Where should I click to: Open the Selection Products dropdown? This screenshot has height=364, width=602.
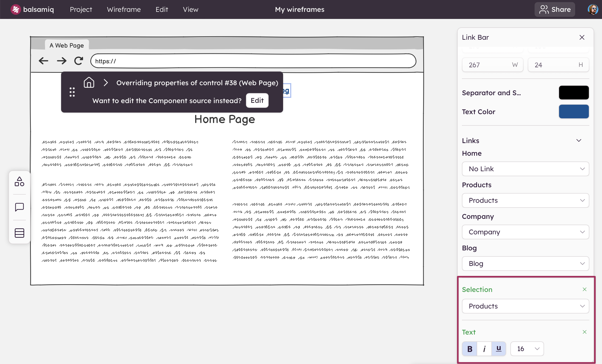(x=525, y=306)
